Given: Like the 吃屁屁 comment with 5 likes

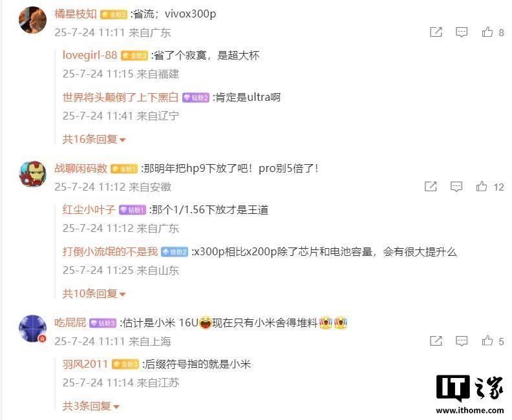Looking at the screenshot, I should point(487,341).
